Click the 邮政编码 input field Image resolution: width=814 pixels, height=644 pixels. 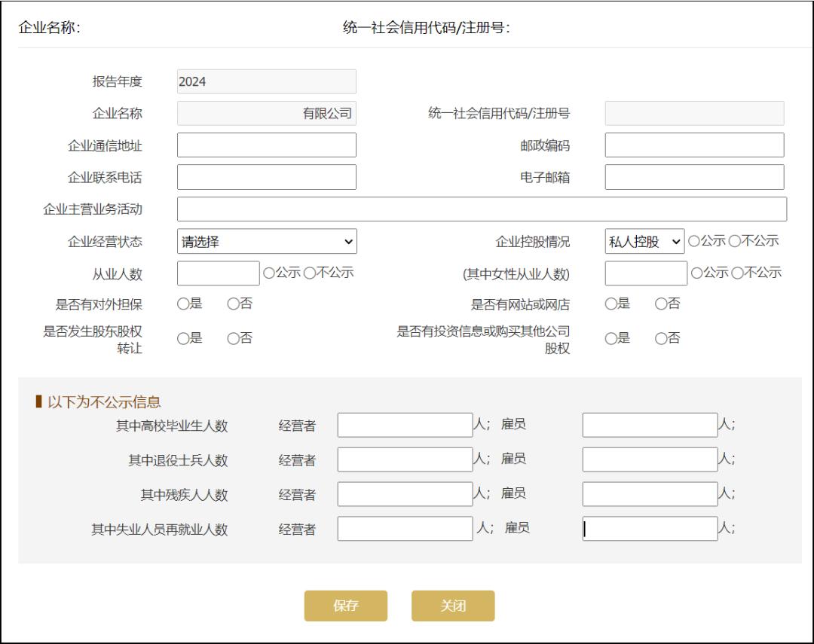click(x=694, y=144)
